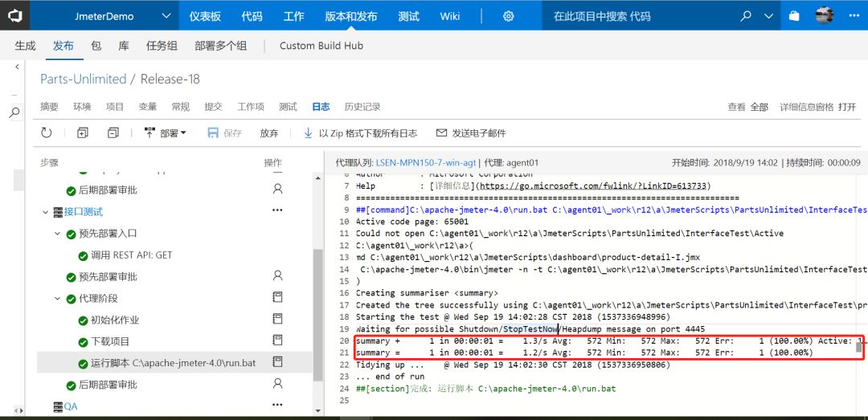Open the 部署 dropdown

165,133
